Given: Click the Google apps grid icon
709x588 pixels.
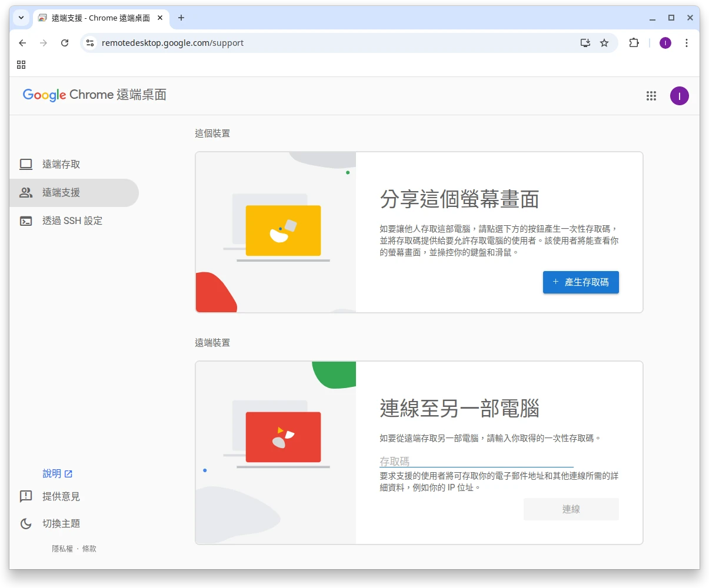Looking at the screenshot, I should point(651,96).
